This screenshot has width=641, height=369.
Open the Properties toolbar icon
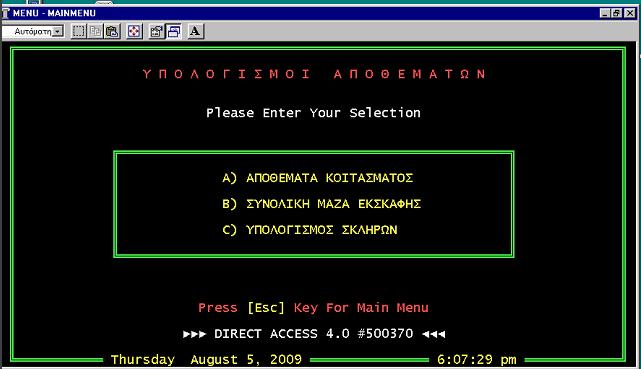pyautogui.click(x=157, y=31)
